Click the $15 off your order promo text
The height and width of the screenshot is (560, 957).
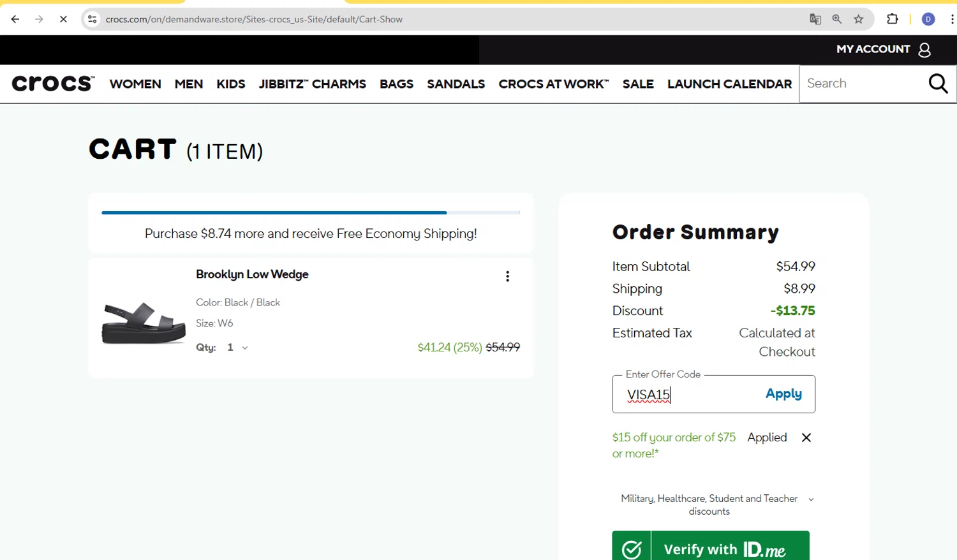[674, 445]
